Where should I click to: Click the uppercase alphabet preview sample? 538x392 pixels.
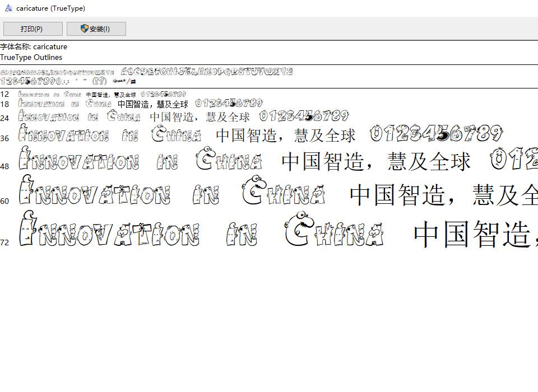tap(207, 72)
